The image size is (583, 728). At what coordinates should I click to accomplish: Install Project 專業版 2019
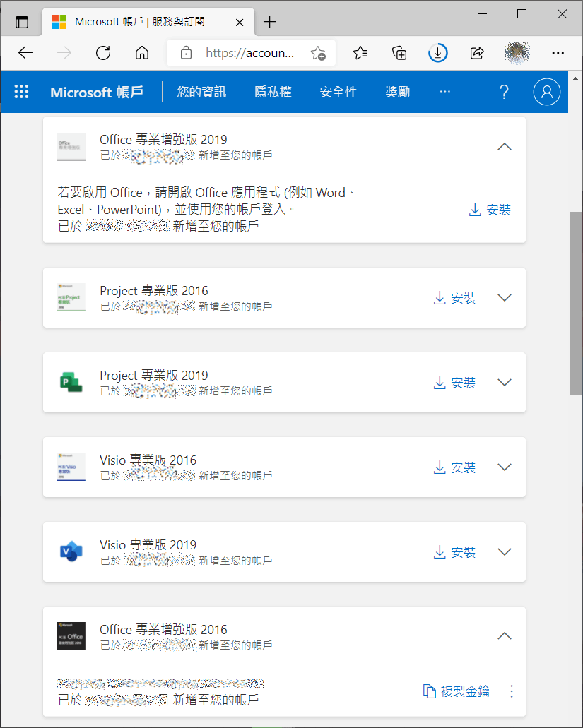(454, 383)
